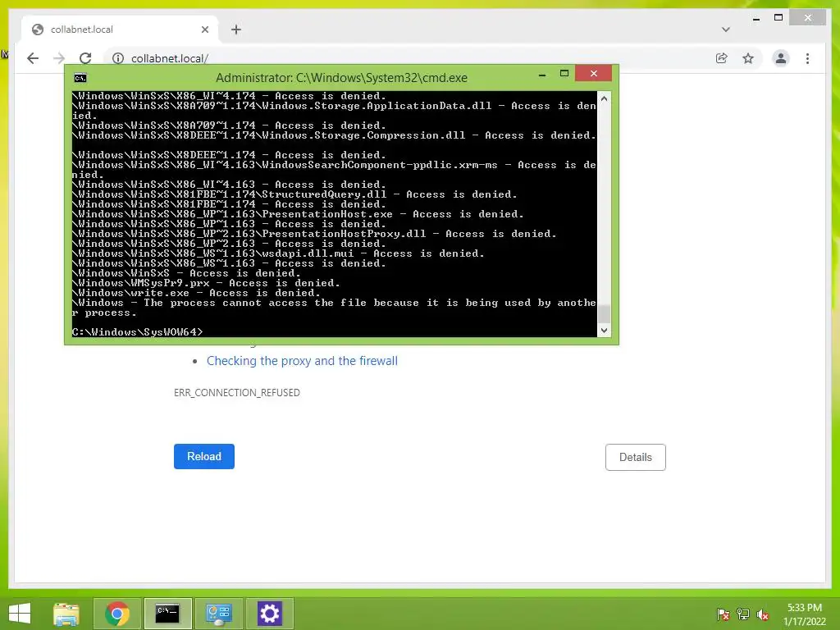This screenshot has height=630, width=840.
Task: Close the collabnet.local tab
Action: [x=204, y=30]
